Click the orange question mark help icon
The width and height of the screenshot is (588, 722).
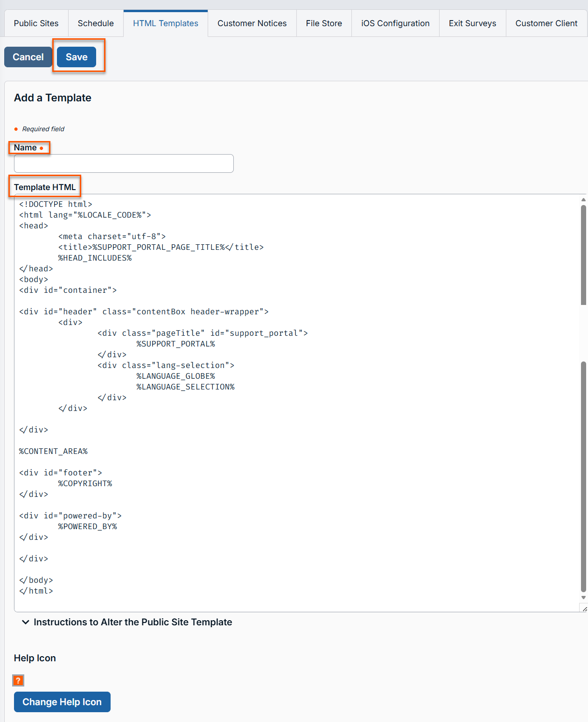18,680
